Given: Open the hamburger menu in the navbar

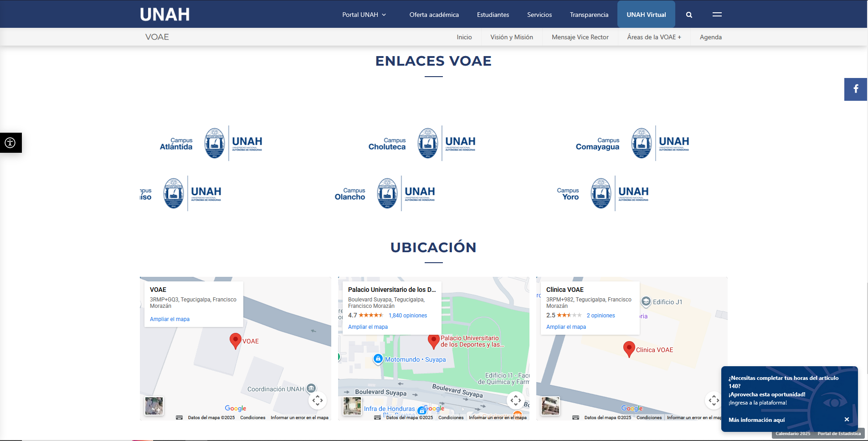Looking at the screenshot, I should tap(717, 15).
